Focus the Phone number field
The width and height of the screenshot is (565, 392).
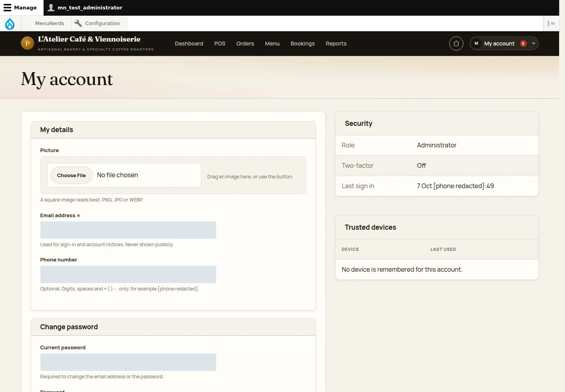pos(128,274)
